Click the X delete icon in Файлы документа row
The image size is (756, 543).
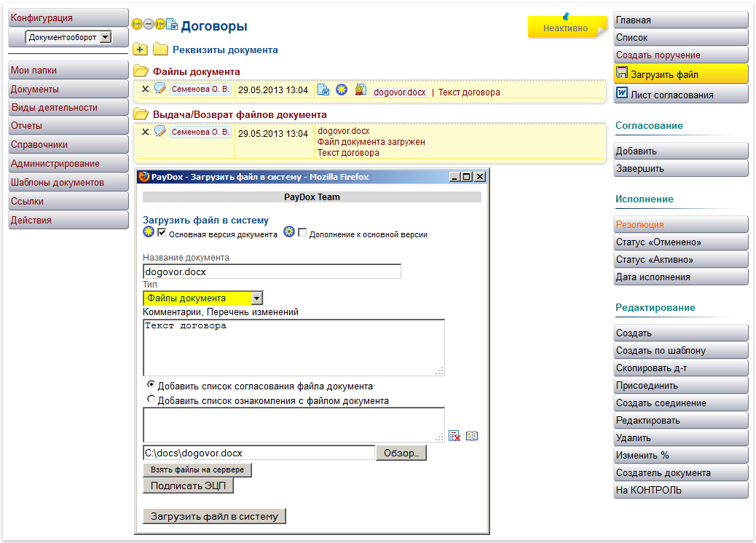click(145, 90)
